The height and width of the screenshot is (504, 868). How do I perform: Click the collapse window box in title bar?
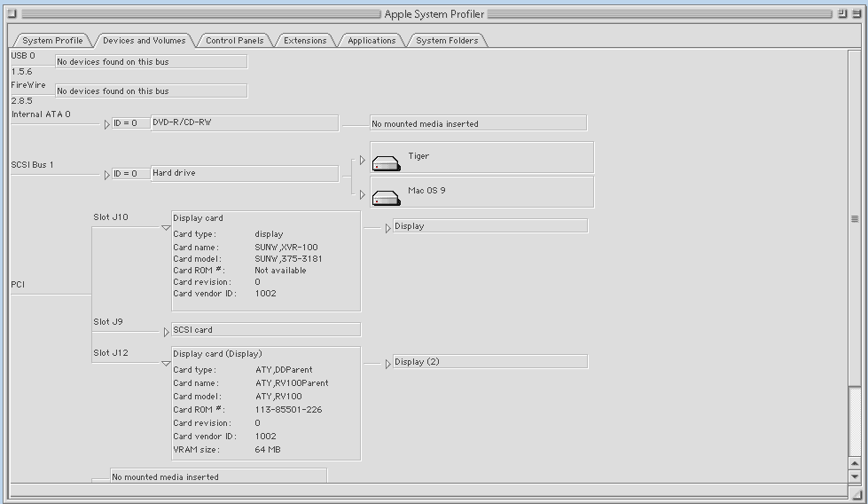pos(856,14)
